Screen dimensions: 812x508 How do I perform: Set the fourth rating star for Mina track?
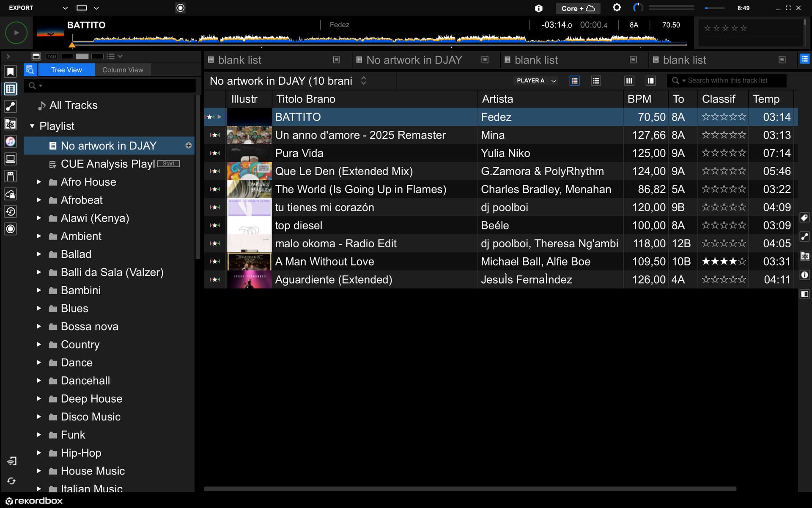coord(733,135)
